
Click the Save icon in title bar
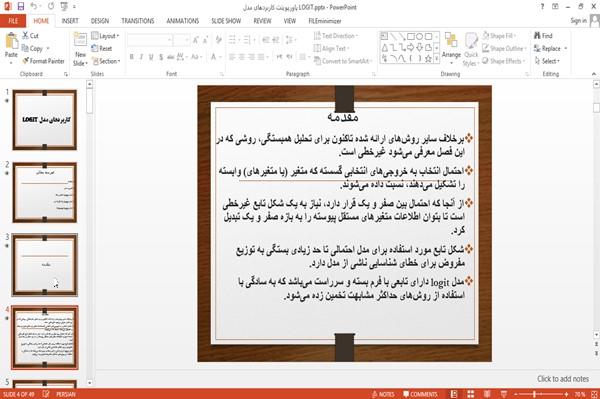21,7
